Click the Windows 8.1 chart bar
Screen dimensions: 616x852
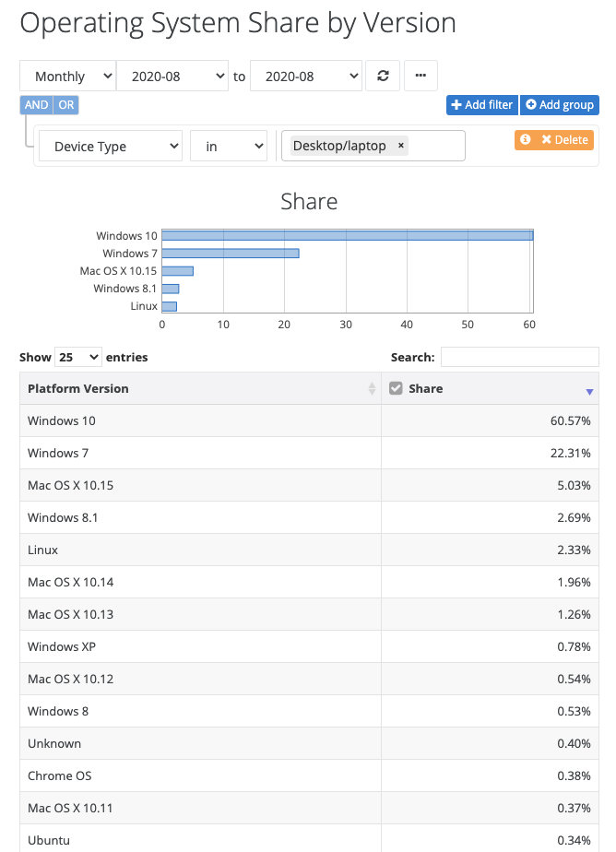pos(171,289)
